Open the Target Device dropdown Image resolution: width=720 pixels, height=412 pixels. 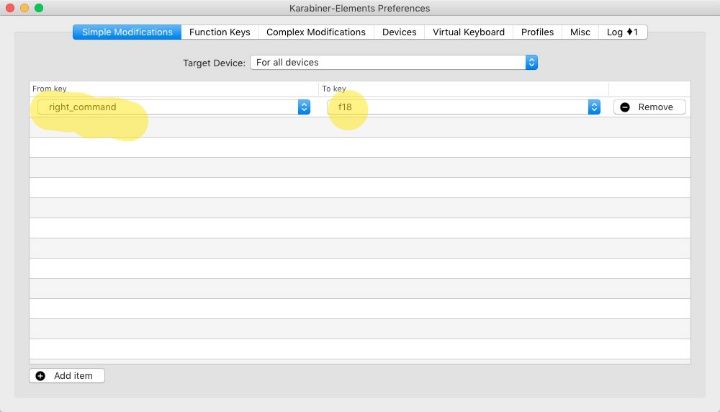394,62
